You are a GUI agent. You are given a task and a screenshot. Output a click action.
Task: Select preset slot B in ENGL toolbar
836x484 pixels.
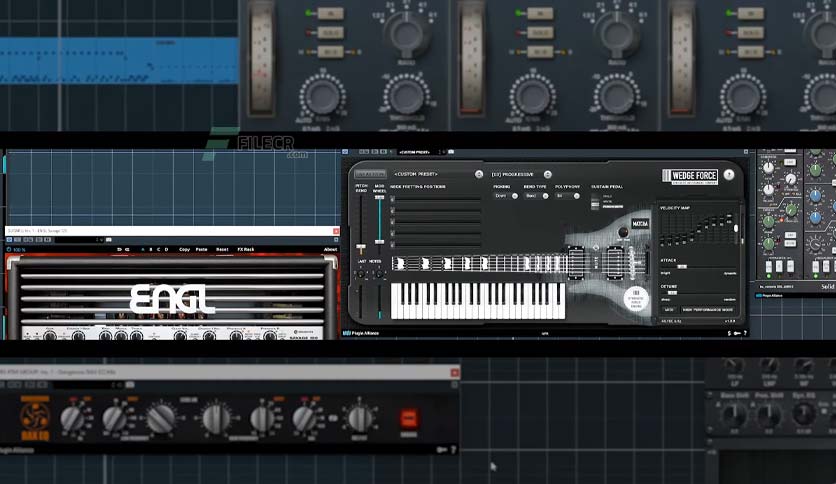click(151, 249)
